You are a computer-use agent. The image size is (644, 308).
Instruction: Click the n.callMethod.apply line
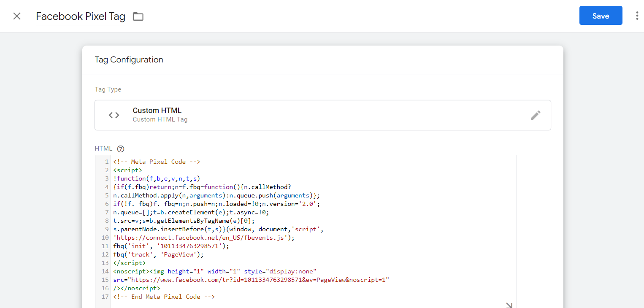[x=216, y=195]
